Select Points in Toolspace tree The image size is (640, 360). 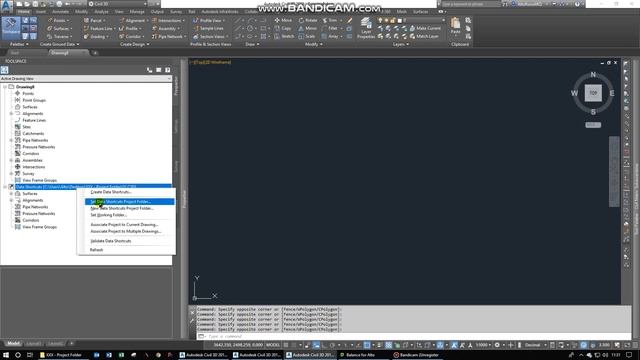28,93
